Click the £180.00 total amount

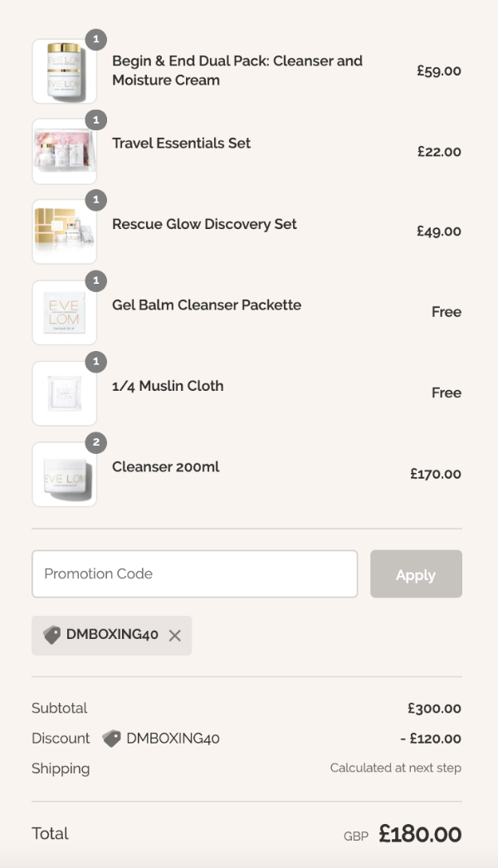420,834
